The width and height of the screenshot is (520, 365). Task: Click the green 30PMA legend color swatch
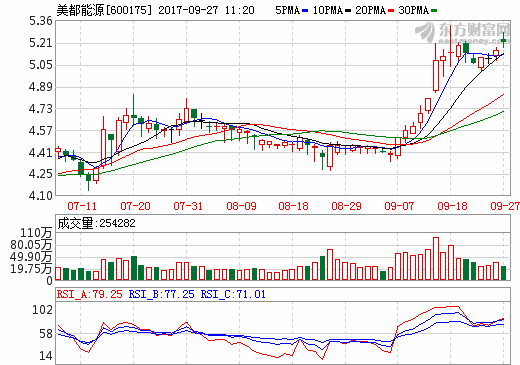click(x=434, y=11)
